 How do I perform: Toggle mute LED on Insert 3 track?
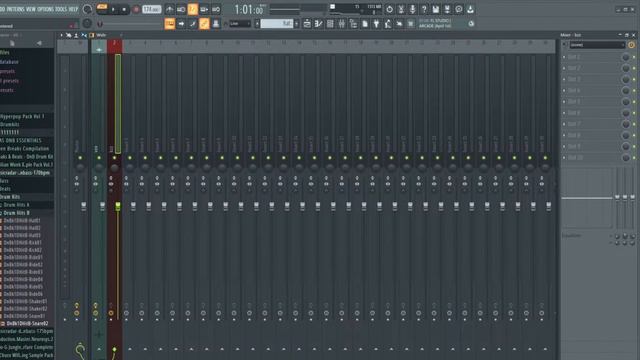point(130,158)
